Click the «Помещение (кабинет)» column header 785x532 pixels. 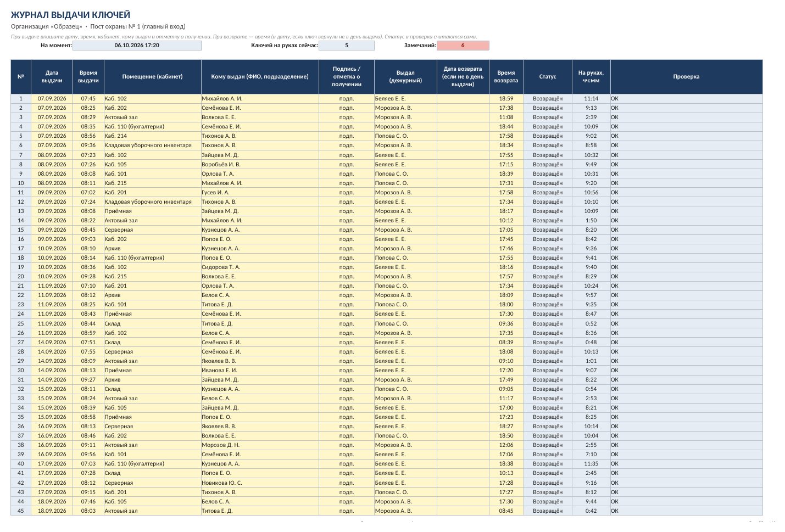[x=153, y=77]
